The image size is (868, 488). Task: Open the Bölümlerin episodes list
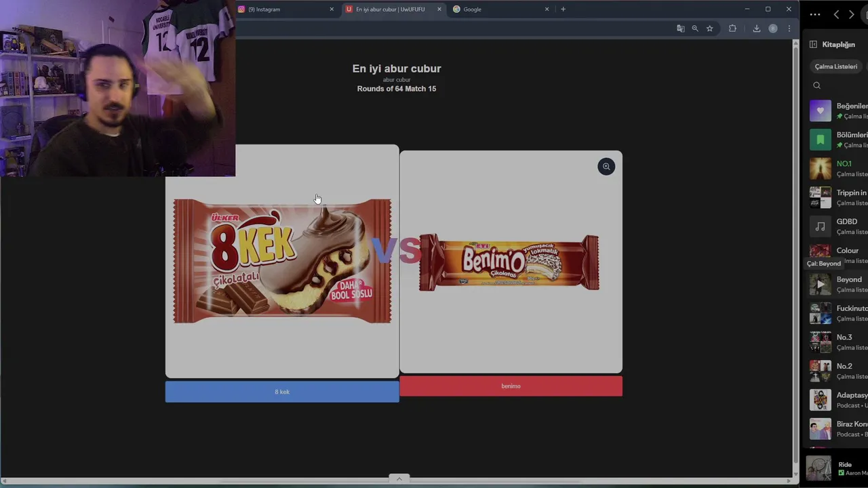pos(838,140)
